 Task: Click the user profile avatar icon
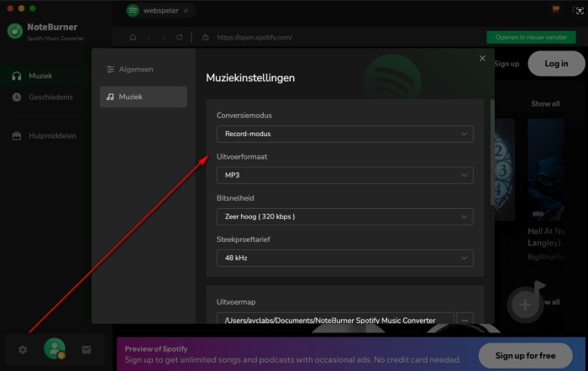(x=55, y=349)
